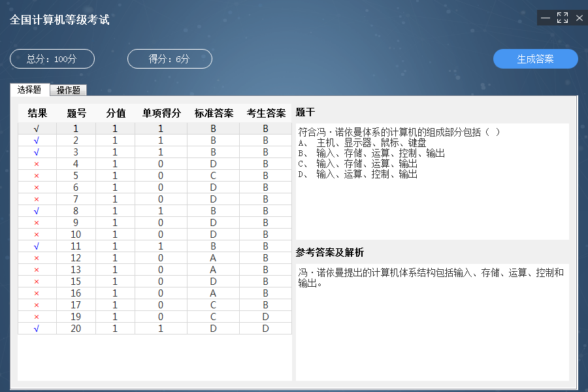Toggle fullscreen with the expand icon
Screen dimensions: 588x392
(562, 18)
